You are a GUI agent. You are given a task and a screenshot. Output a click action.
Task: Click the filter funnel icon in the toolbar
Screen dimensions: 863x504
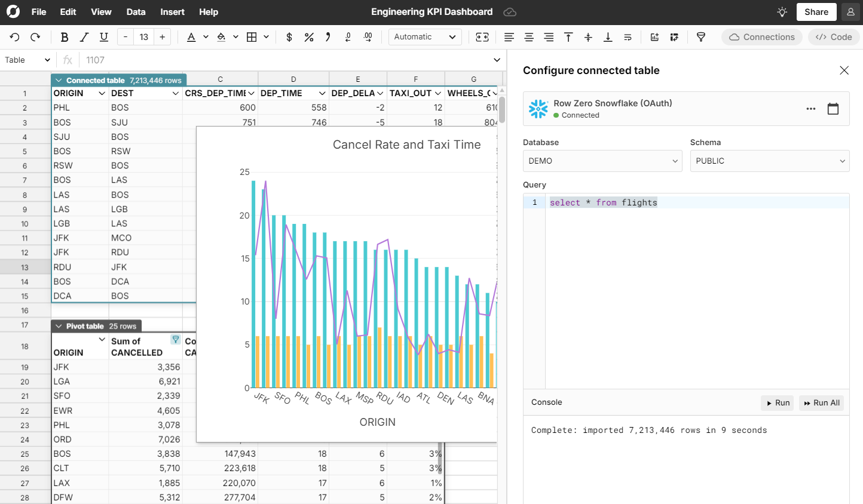[x=701, y=37]
